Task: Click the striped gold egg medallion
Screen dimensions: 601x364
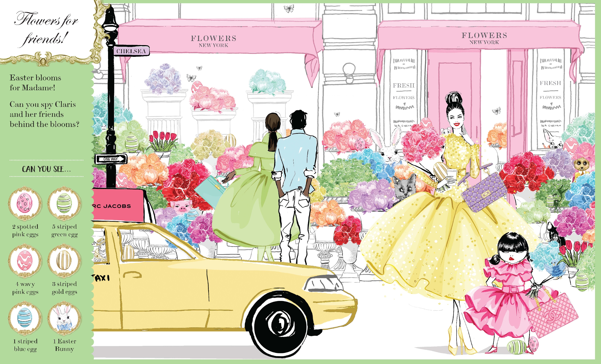Action: tap(64, 260)
